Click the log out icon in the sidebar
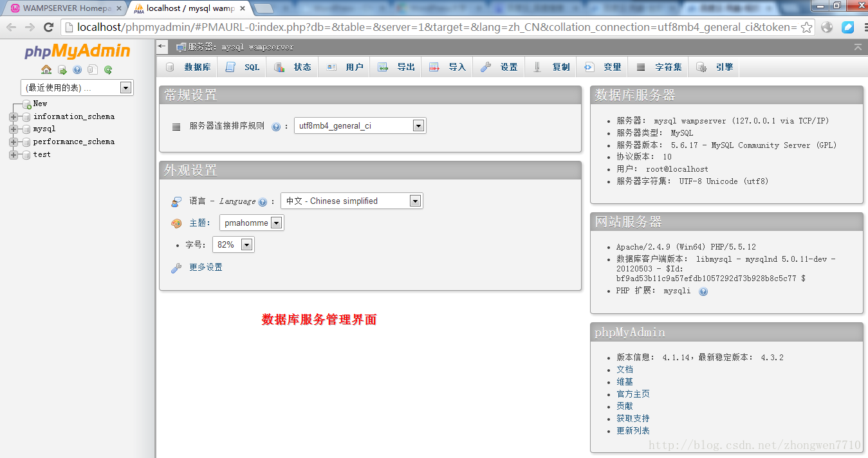The width and height of the screenshot is (868, 458). coord(62,69)
